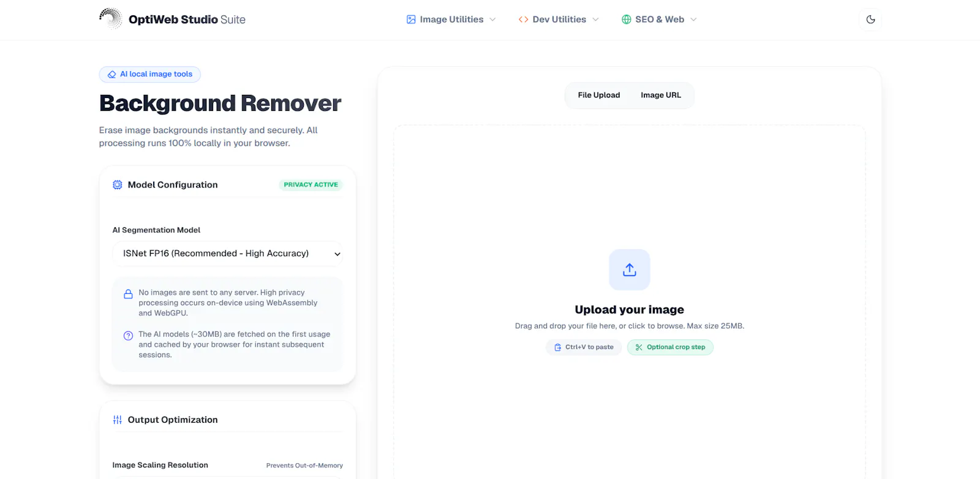Click the drag and drop instructions text
Image resolution: width=980 pixels, height=479 pixels.
[630, 326]
